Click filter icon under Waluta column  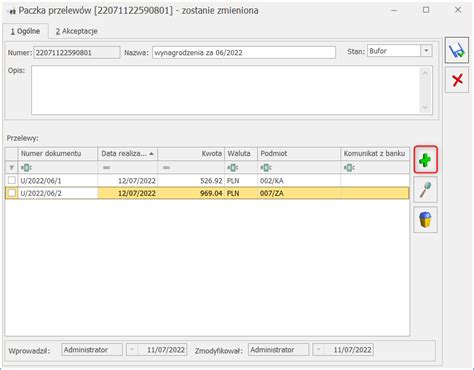(233, 167)
